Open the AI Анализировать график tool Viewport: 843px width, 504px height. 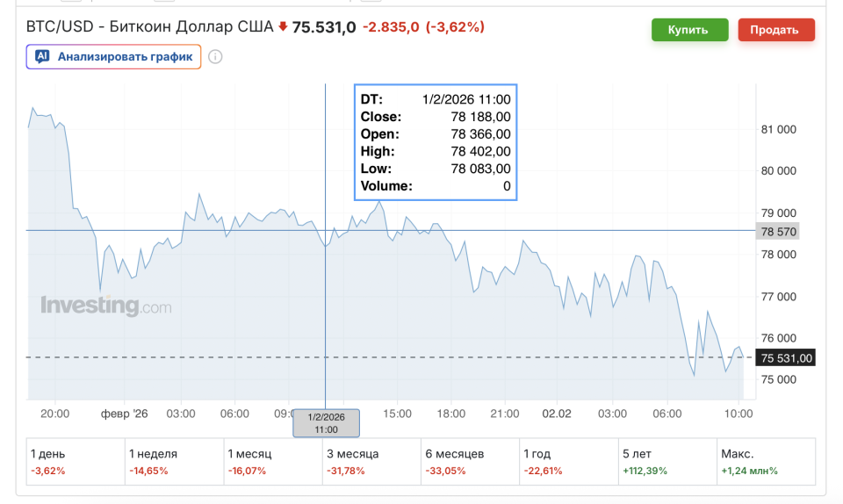114,57
